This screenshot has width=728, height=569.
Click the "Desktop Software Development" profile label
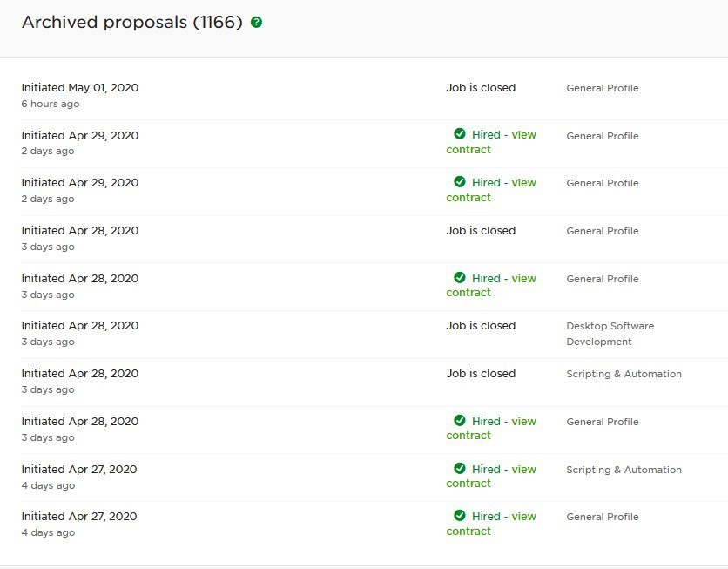coord(610,334)
